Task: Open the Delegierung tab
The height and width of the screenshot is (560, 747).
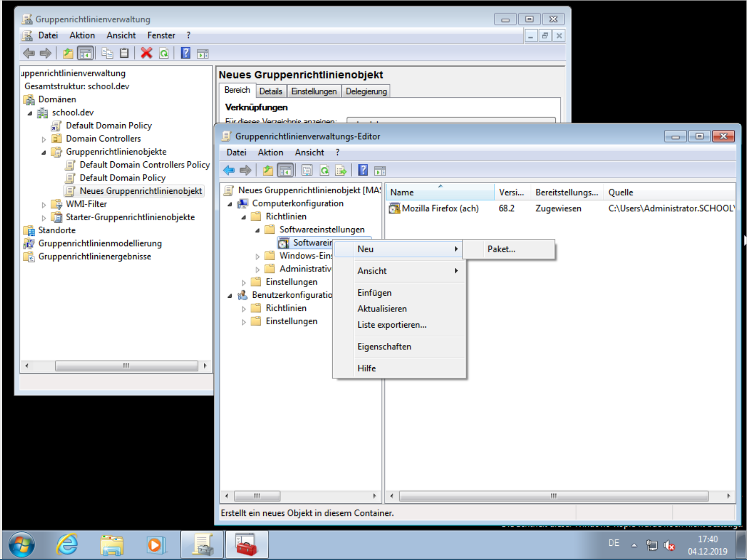Action: (x=366, y=91)
